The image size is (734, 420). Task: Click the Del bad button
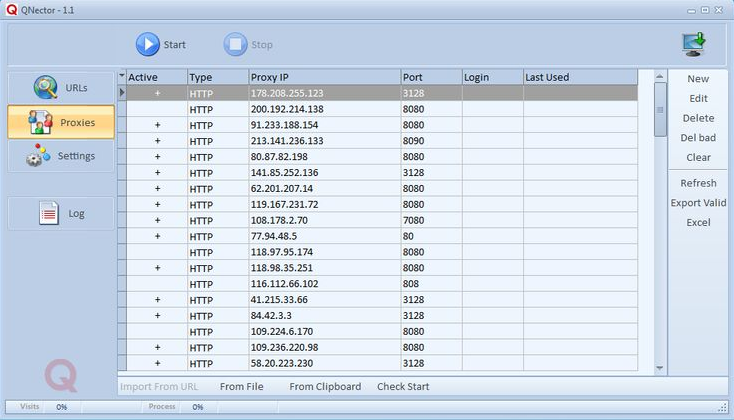point(698,138)
